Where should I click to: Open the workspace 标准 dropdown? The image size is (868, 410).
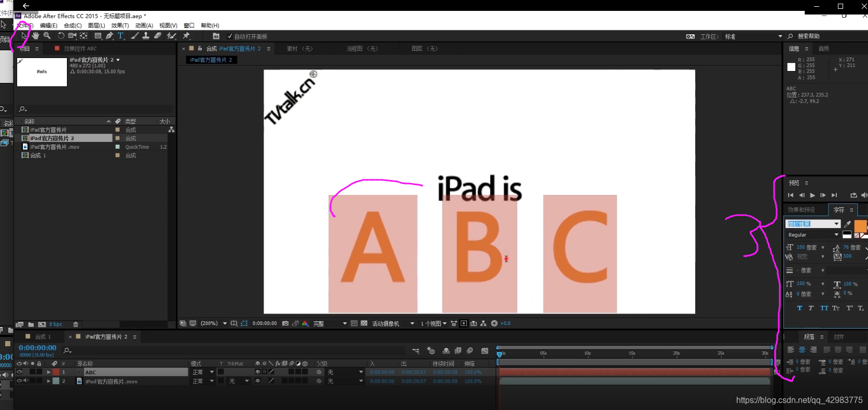pyautogui.click(x=753, y=36)
